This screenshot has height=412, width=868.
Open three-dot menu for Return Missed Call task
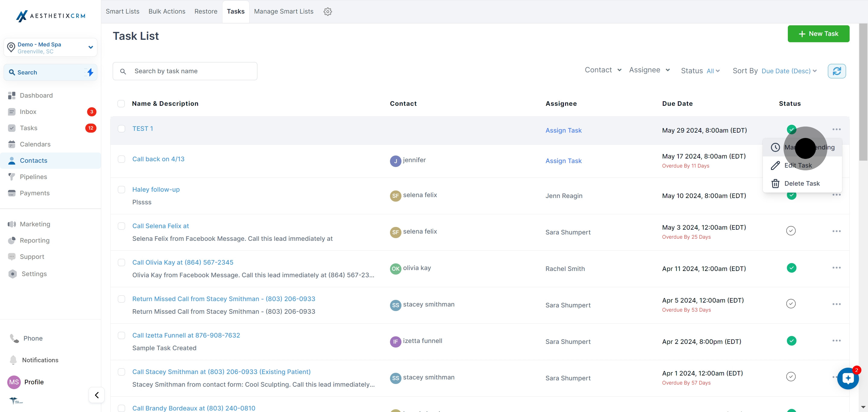coord(836,304)
